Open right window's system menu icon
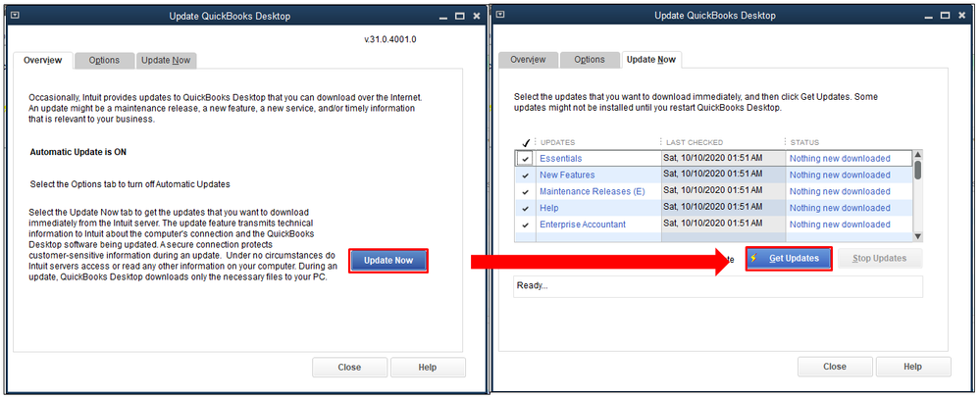The height and width of the screenshot is (399, 980). tap(500, 15)
